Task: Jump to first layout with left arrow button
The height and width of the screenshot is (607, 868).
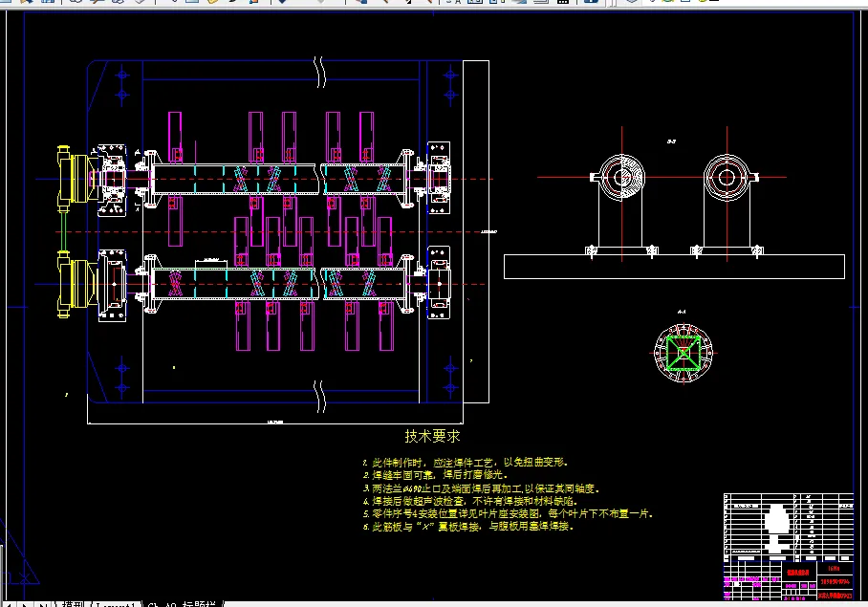Action: pos(11,603)
